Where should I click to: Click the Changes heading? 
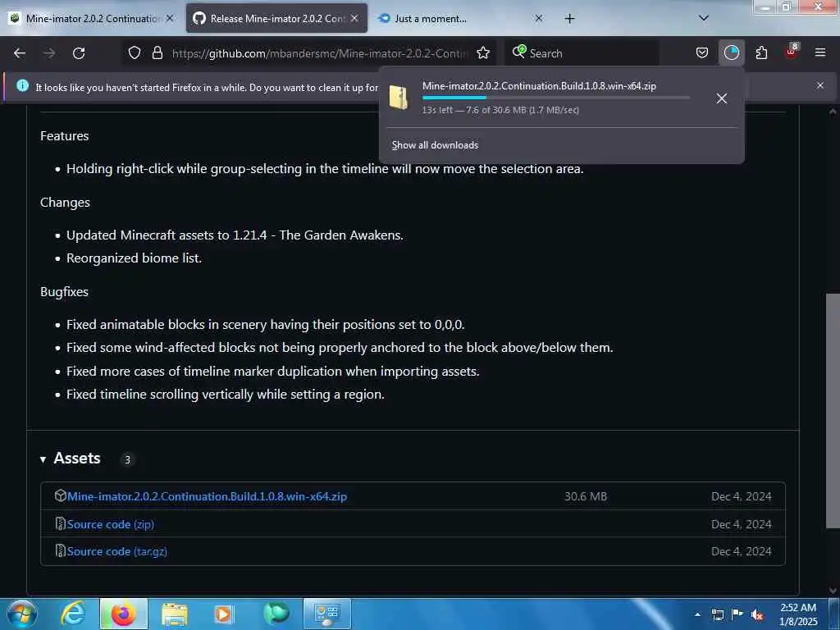(x=65, y=203)
